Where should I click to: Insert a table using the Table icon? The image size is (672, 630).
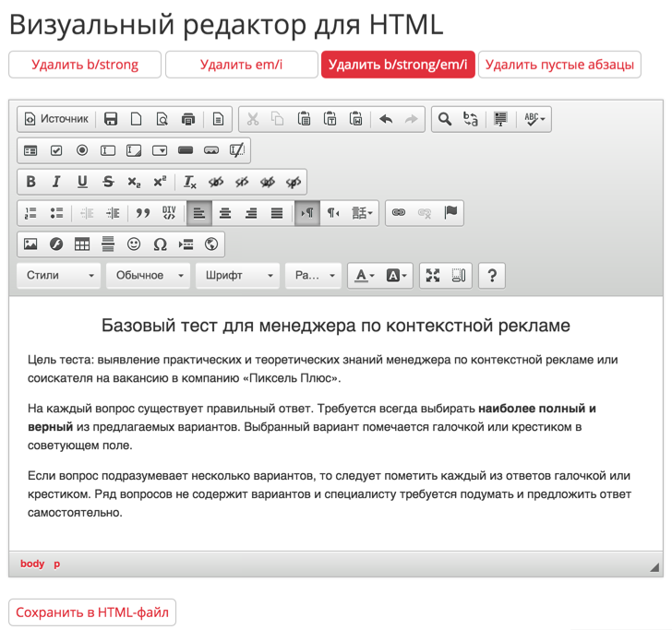point(82,244)
